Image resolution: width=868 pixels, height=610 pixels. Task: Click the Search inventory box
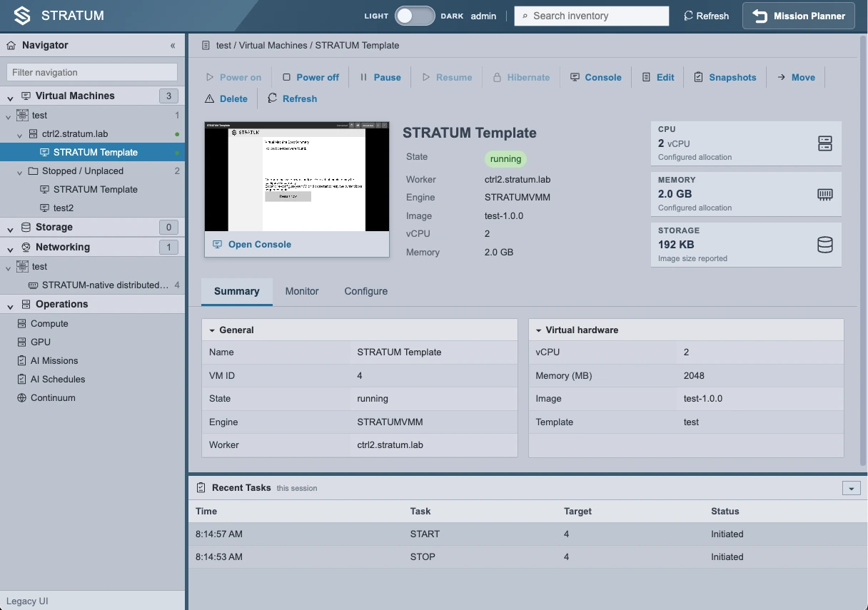click(592, 16)
